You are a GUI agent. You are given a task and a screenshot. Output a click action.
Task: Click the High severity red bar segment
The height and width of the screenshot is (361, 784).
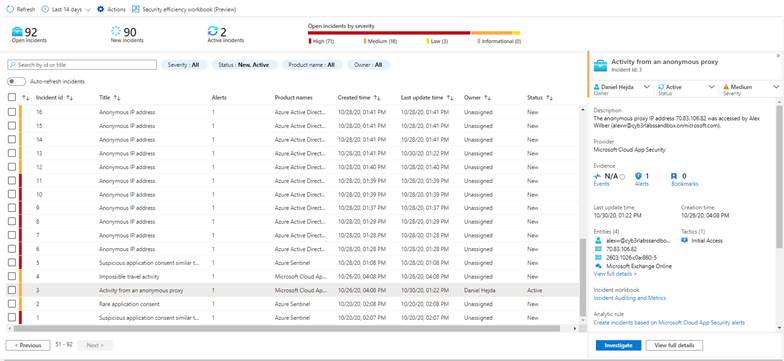389,33
